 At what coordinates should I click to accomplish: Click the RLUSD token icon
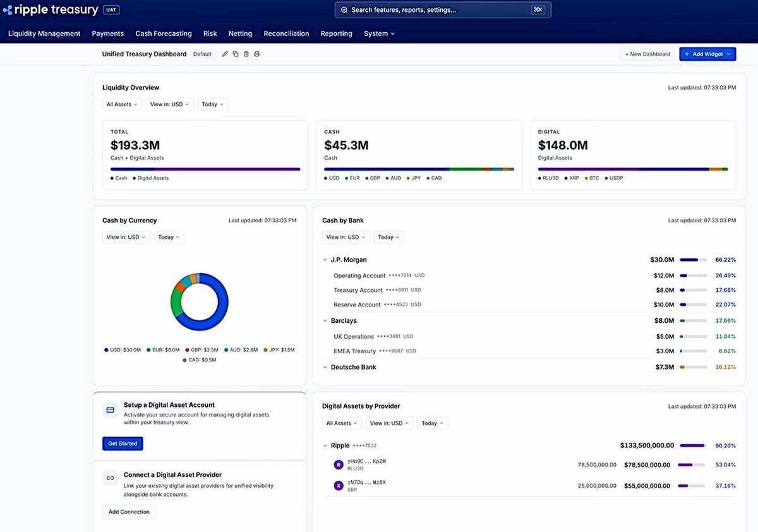339,464
